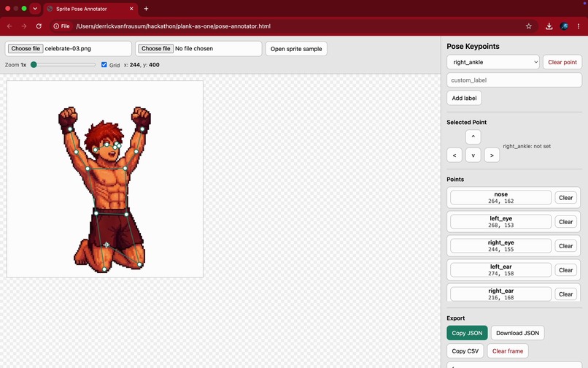Download JSON export

(x=517, y=333)
